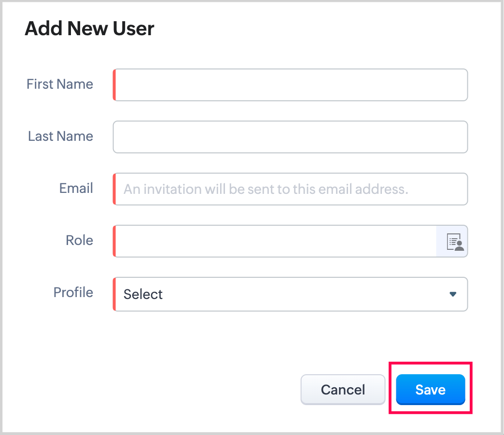Click the Profile label text
This screenshot has height=435, width=504.
[x=73, y=293]
